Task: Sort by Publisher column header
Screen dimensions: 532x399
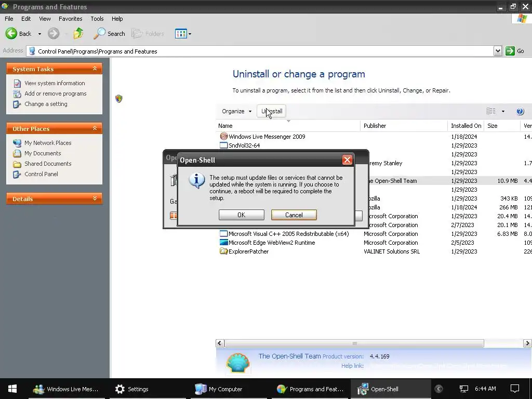Action: coord(404,126)
